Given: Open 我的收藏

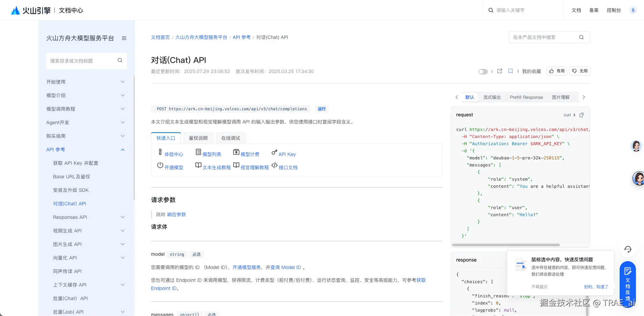Looking at the screenshot, I should (531, 71).
